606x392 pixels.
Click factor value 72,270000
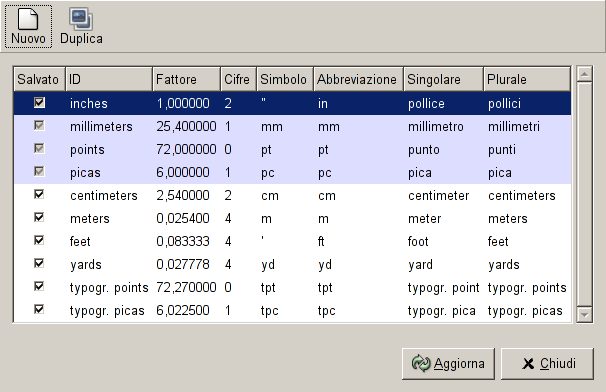[x=186, y=287]
